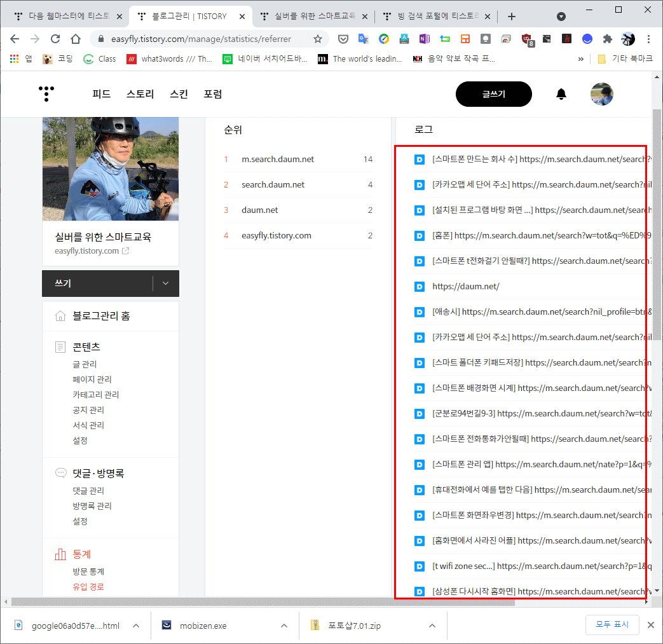Viewport: 663px width, 644px height.
Task: Reload the page
Action: tap(55, 39)
